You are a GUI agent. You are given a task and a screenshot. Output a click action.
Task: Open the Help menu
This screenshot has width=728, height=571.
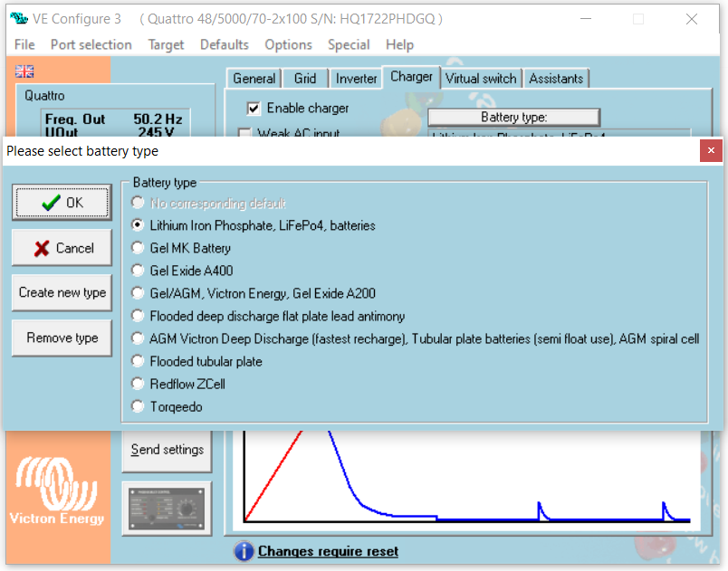tap(399, 44)
